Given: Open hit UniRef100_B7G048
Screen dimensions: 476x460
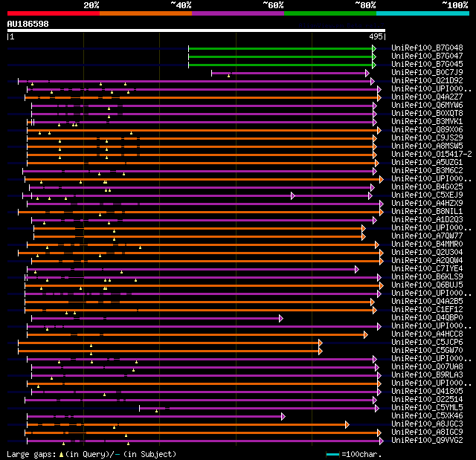Looking at the screenshot, I should 427,48.
